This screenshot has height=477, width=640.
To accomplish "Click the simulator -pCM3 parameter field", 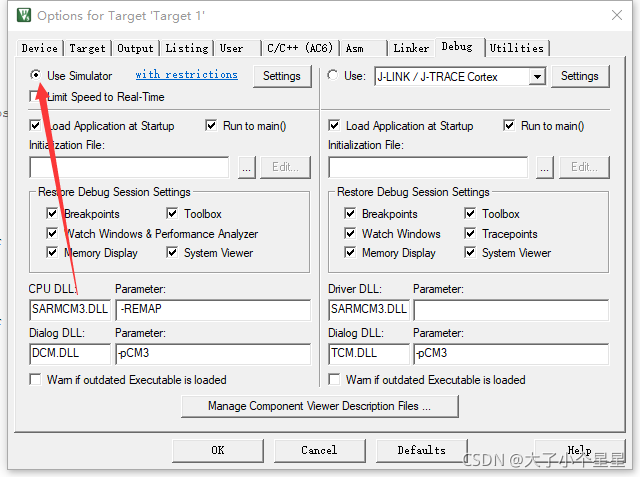I will (213, 353).
